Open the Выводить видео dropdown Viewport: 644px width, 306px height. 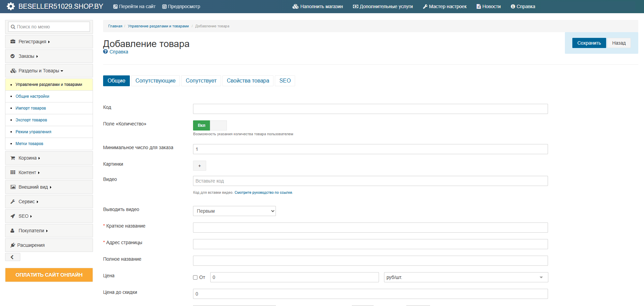pos(234,211)
